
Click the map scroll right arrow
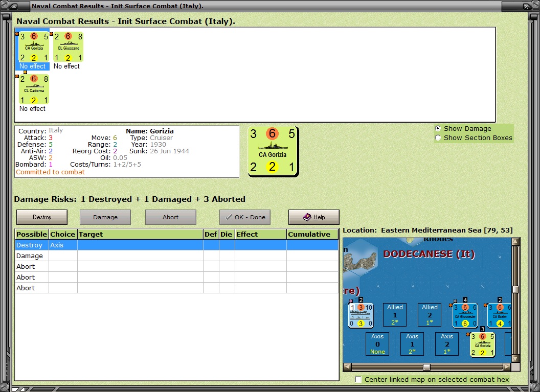coord(507,367)
